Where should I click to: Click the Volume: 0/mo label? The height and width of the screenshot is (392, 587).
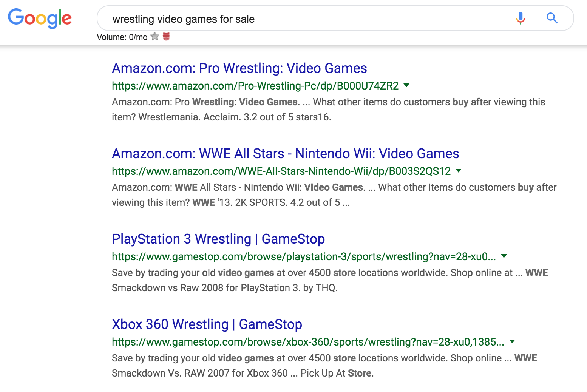click(x=122, y=37)
